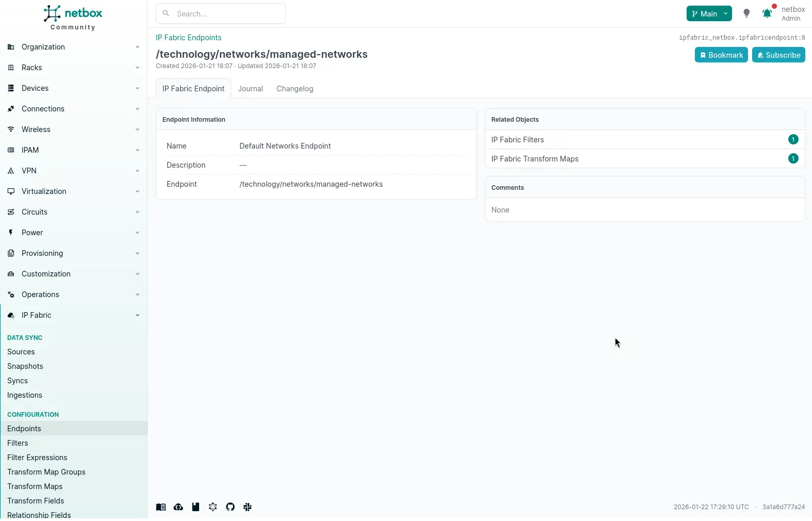Open the IP Fabric Transform Maps related objects
812x521 pixels.
click(x=535, y=159)
